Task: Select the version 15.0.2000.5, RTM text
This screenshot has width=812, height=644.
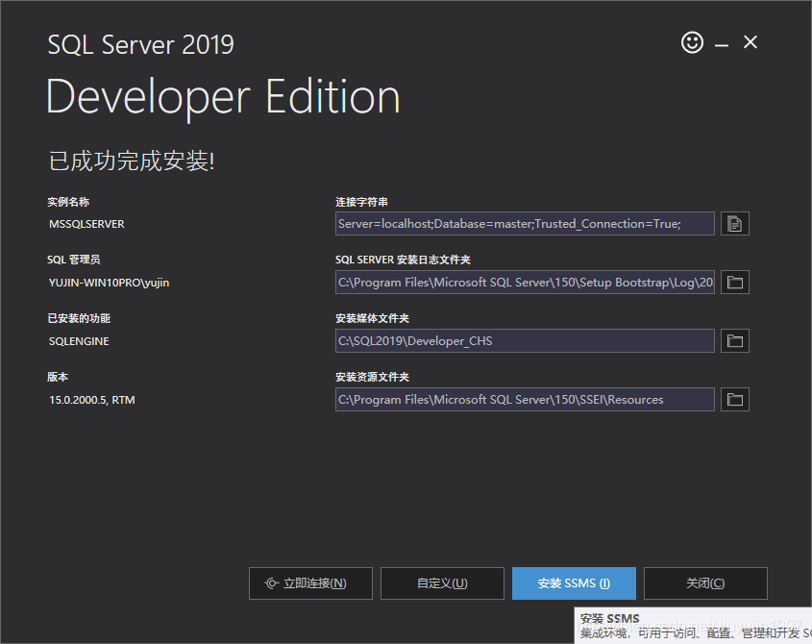Action: coord(91,400)
